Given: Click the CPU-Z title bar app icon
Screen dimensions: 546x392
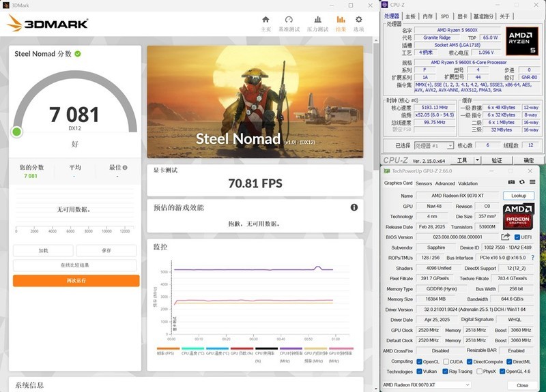Looking at the screenshot, I should 384,5.
